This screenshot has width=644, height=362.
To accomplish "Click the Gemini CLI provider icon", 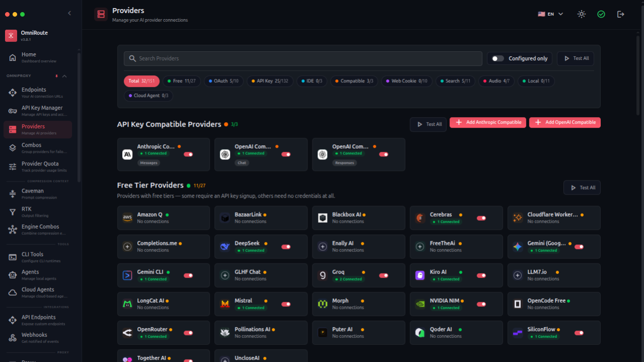I will (127, 275).
